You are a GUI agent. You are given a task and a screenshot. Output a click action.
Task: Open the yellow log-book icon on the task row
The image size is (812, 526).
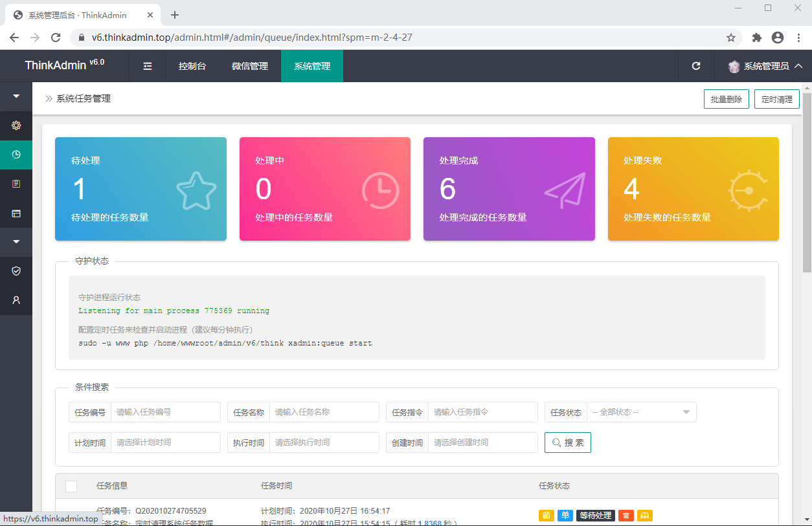[644, 516]
